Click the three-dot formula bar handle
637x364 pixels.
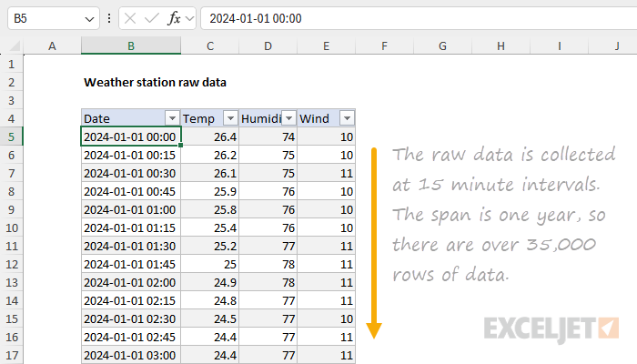pos(109,18)
